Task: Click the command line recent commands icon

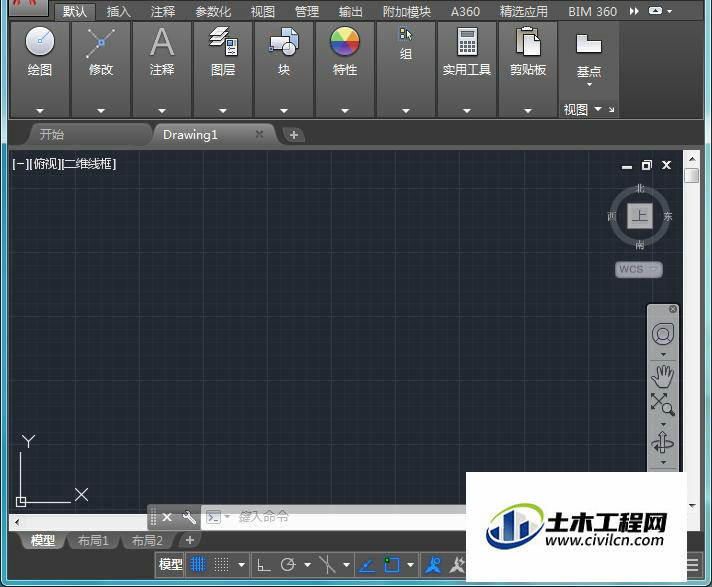Action: 214,517
